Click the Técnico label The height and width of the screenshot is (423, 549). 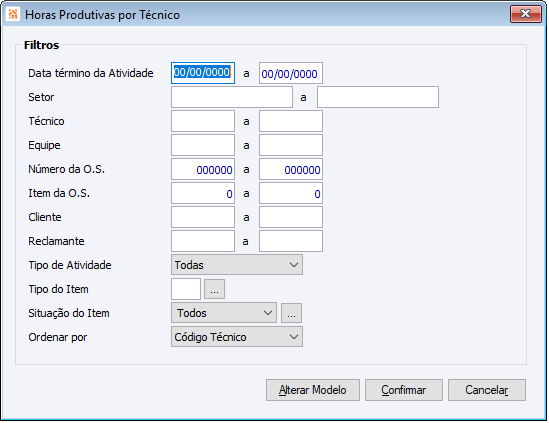click(46, 121)
